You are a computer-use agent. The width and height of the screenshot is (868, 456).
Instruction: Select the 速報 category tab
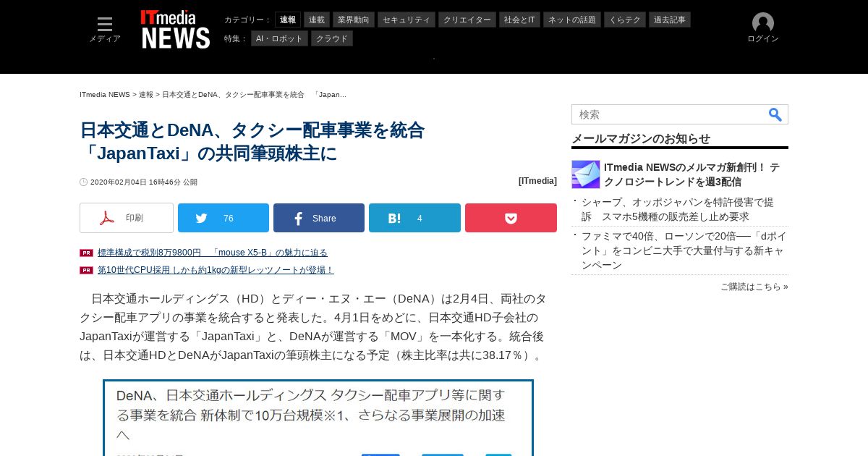coord(288,20)
